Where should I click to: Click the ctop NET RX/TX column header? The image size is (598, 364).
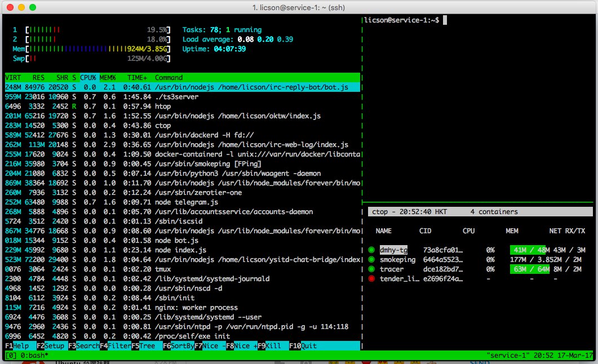tap(567, 231)
